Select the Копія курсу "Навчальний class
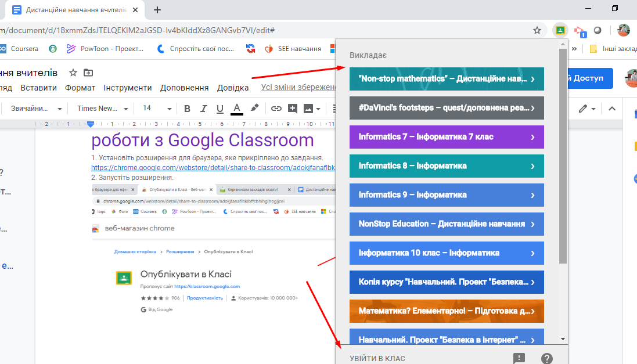This screenshot has height=364, width=637. click(447, 282)
